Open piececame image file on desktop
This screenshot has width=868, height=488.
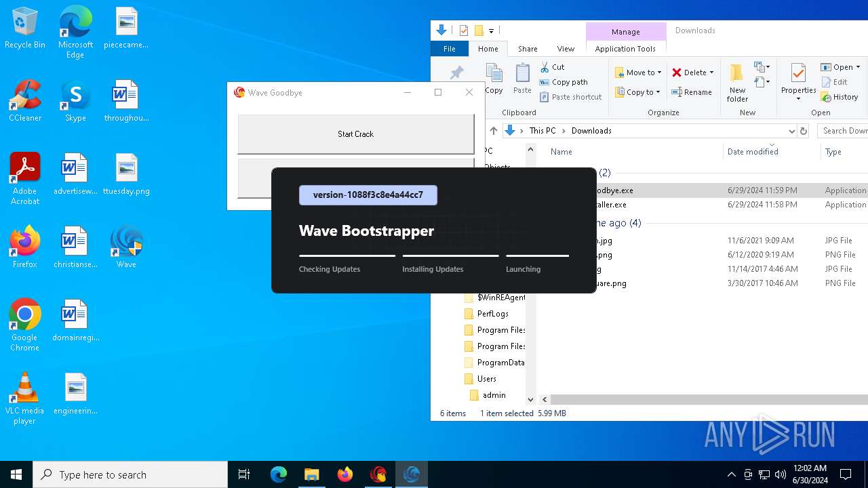coord(126,28)
